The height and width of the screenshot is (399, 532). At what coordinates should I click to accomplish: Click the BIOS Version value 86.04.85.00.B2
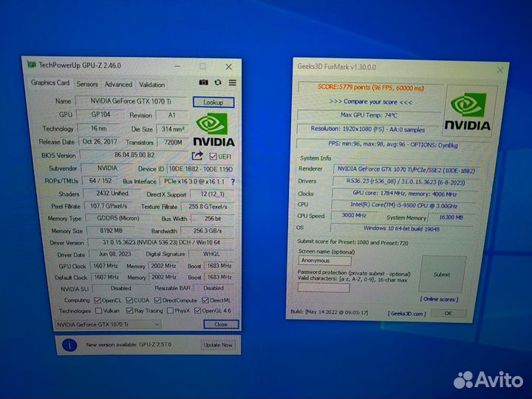[x=134, y=155]
